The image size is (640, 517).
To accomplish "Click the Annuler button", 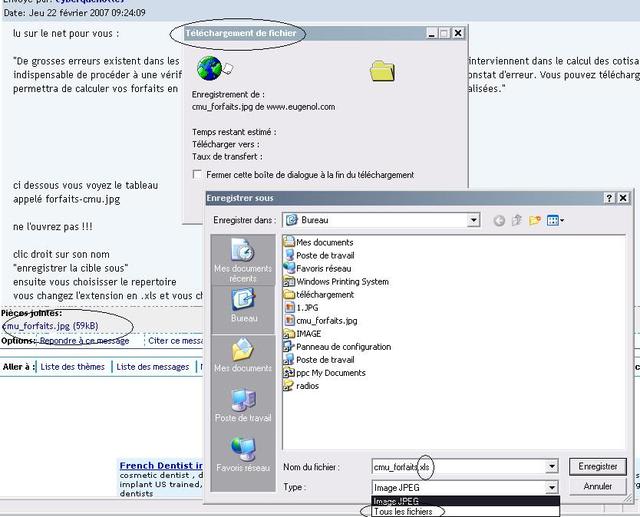I will pos(598,486).
